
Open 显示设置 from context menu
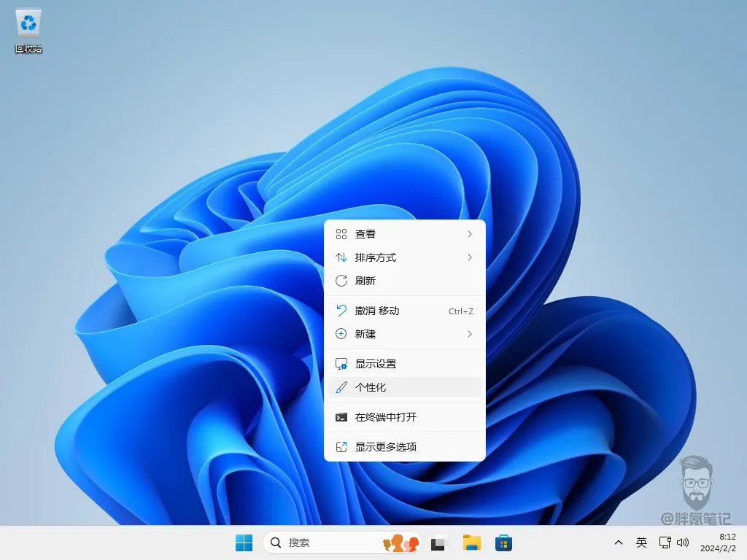(x=404, y=364)
